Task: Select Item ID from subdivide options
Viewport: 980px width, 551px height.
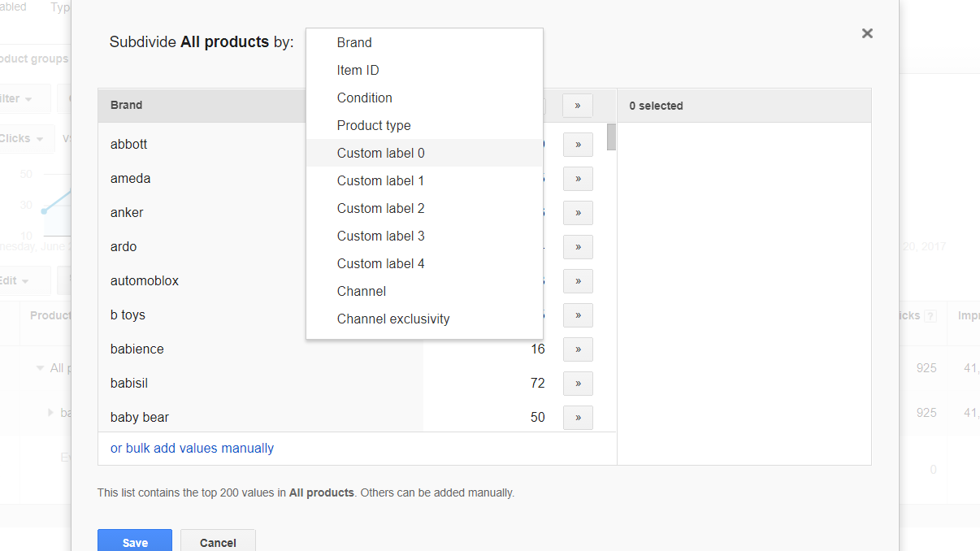Action: tap(358, 70)
